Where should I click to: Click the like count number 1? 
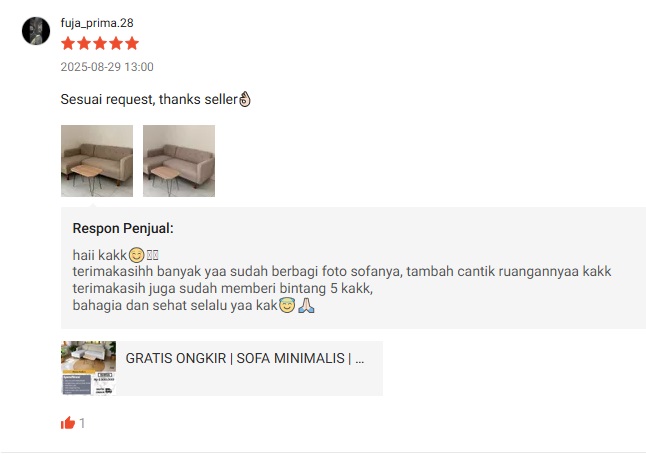point(82,423)
